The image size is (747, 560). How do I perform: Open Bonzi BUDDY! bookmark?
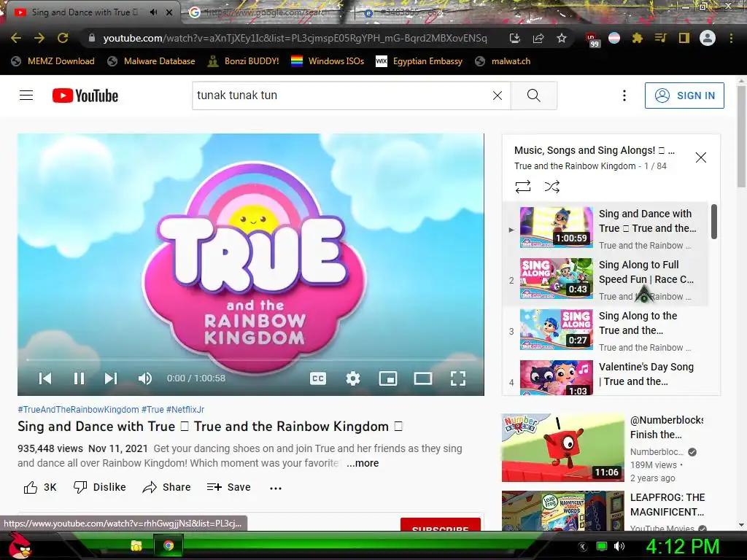pyautogui.click(x=244, y=61)
